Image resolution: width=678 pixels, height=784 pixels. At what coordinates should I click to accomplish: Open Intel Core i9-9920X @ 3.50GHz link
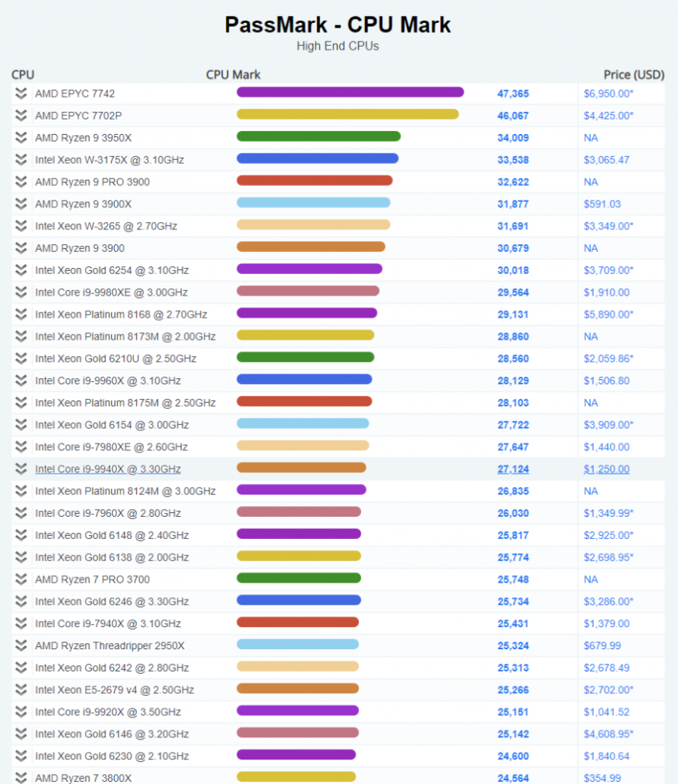coord(108,711)
